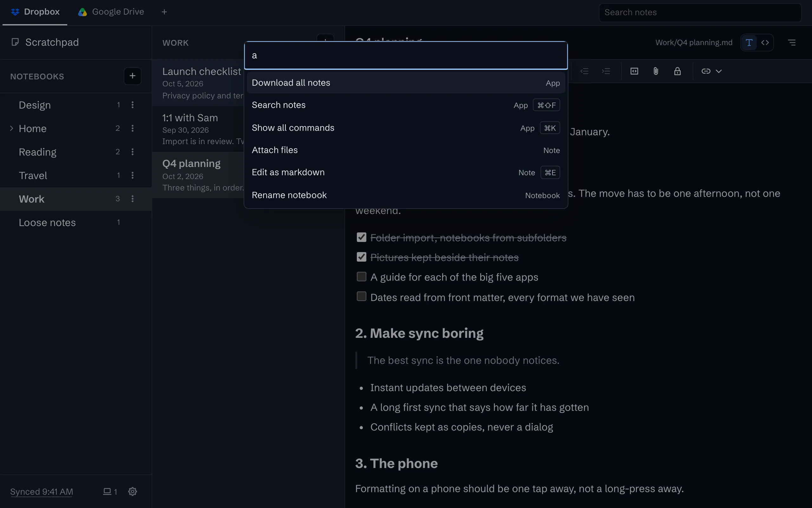812x508 pixels.
Task: Attach a file using paperclip icon
Action: pos(656,71)
